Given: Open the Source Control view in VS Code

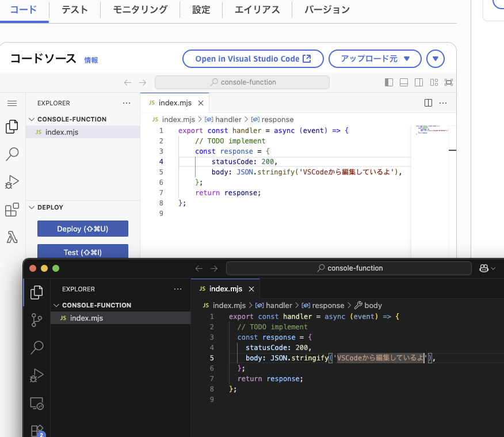Looking at the screenshot, I should click(36, 320).
